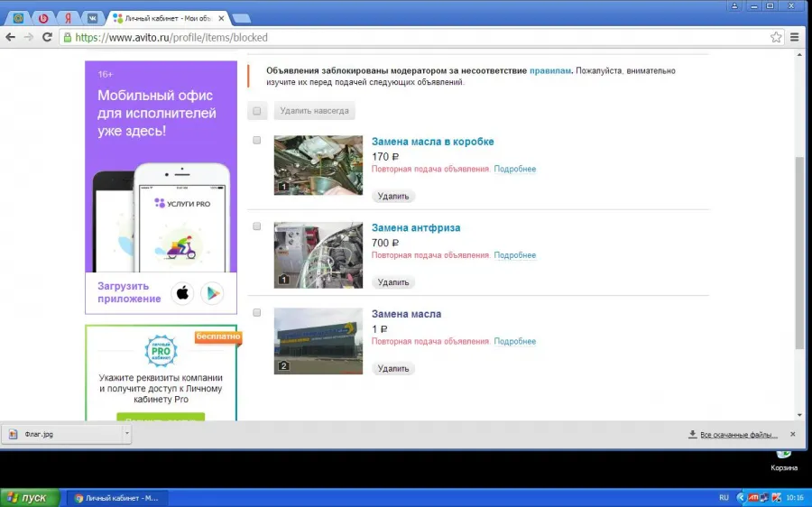Screen dimensions: 812x507
Task: Check the box for Замена антифриза
Action: click(257, 226)
